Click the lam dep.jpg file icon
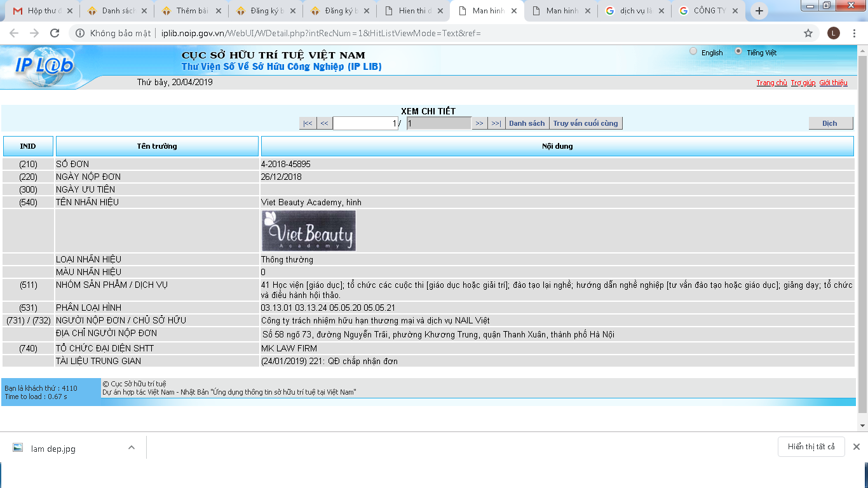868x488 pixels. (18, 448)
